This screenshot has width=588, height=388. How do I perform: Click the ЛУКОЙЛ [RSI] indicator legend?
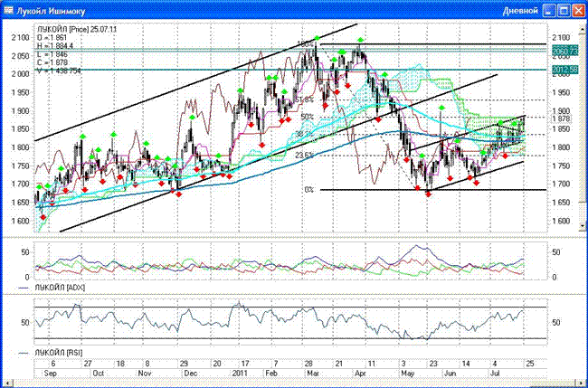[x=59, y=353]
